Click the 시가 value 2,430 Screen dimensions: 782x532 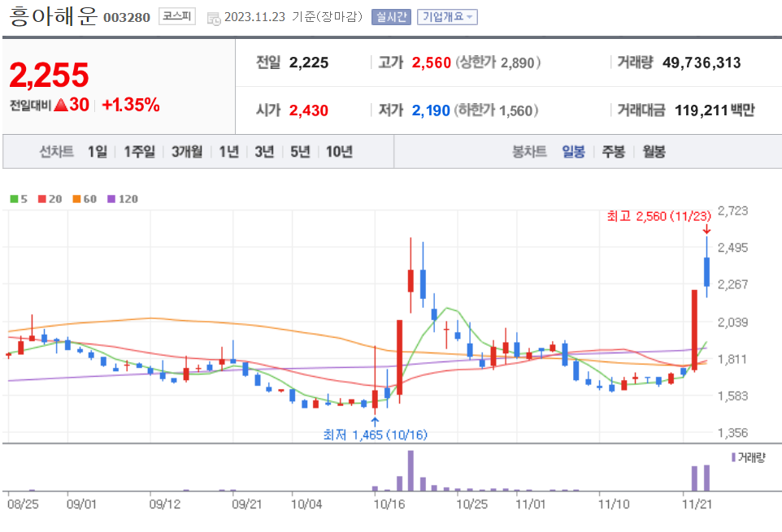pyautogui.click(x=309, y=110)
